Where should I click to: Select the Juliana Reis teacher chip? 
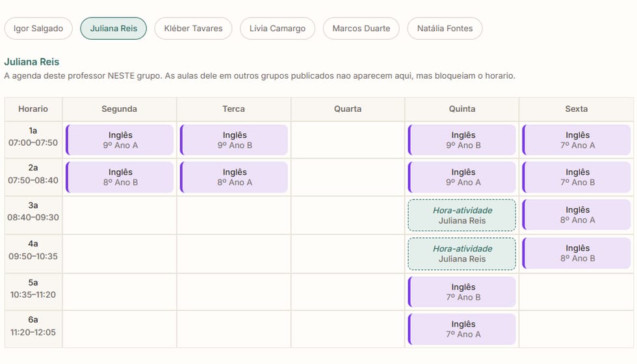pos(113,29)
